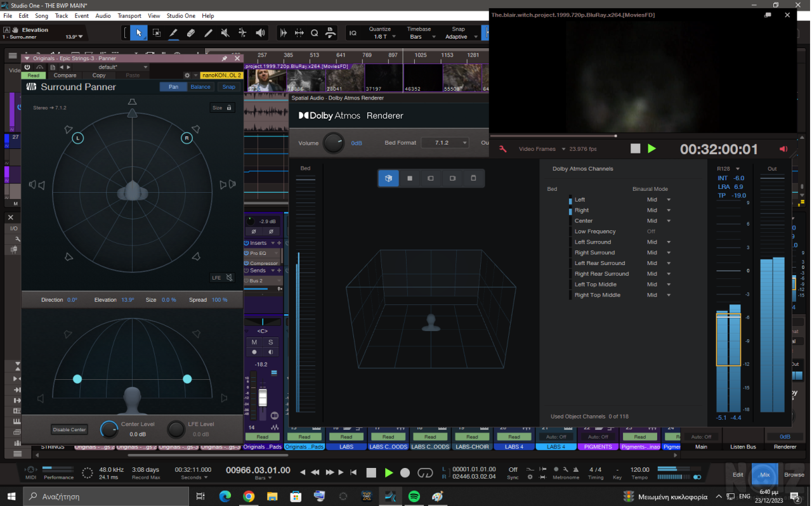
Task: Click the Dolby Atmos Volume knob
Action: (x=334, y=143)
